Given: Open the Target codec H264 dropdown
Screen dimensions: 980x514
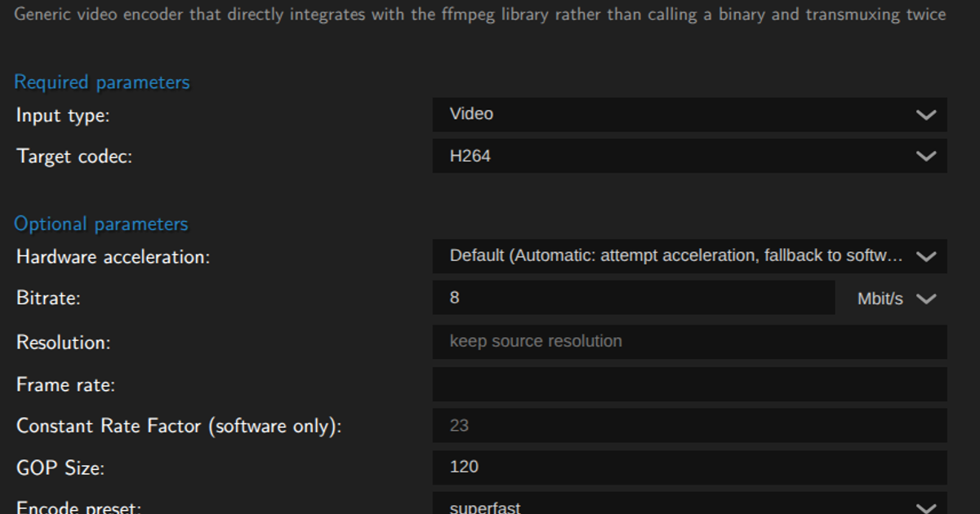Looking at the screenshot, I should pyautogui.click(x=689, y=156).
